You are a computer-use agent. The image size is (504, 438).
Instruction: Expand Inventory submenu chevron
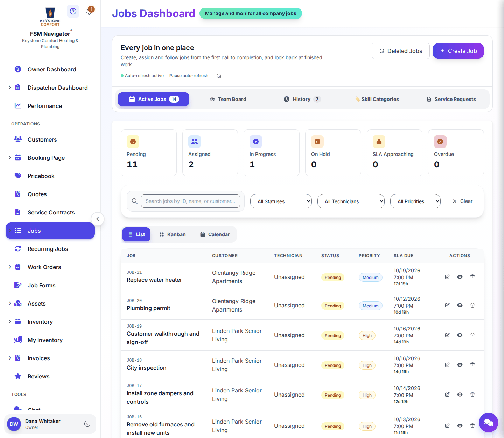point(10,322)
